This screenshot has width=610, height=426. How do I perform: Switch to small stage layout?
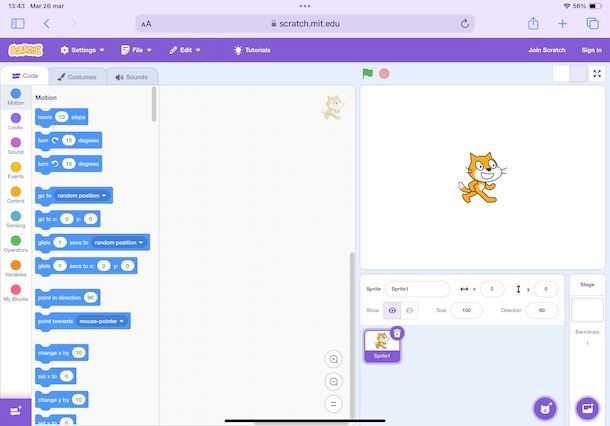561,74
